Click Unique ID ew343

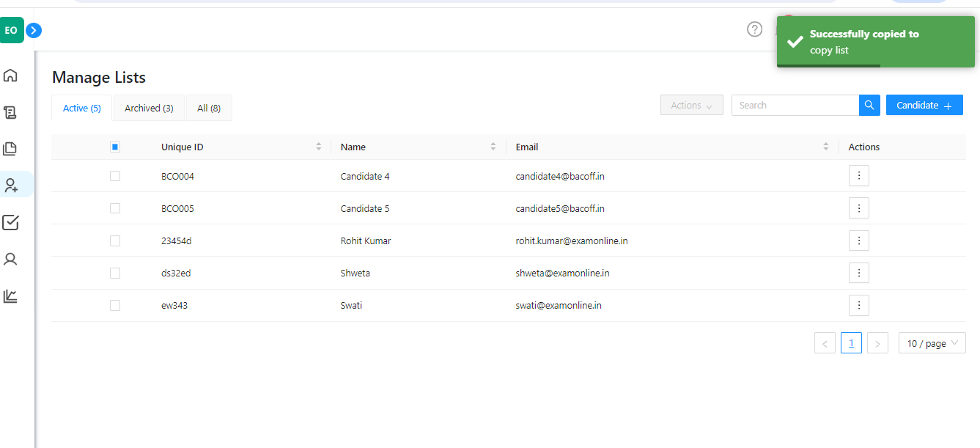174,305
